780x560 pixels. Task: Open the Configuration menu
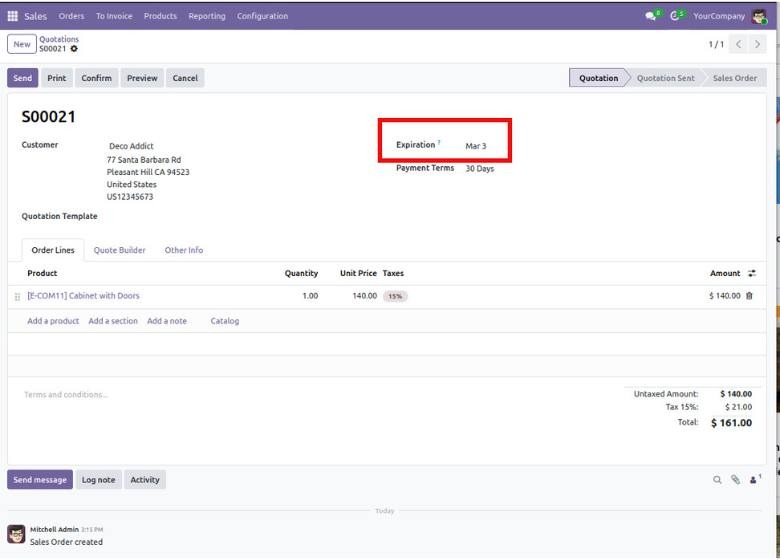(x=262, y=16)
